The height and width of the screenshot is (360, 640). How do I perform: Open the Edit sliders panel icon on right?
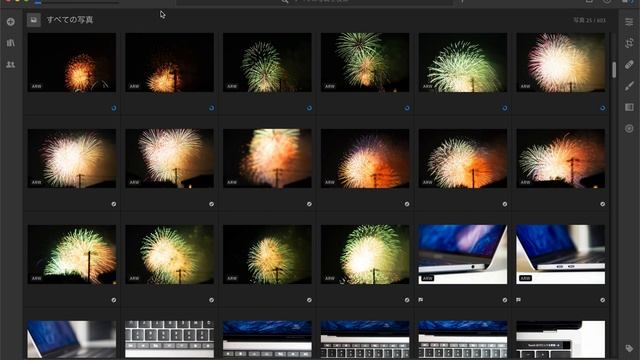(x=629, y=22)
